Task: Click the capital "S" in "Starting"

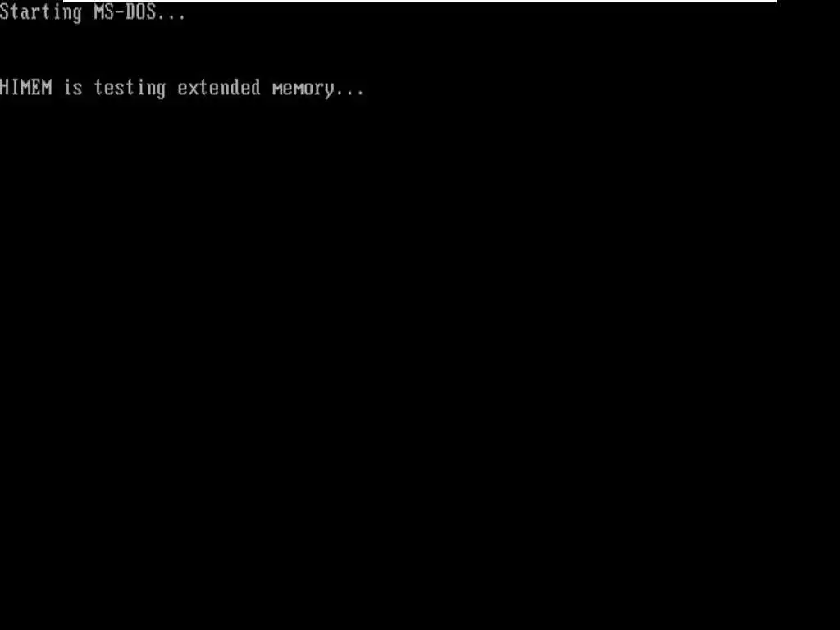Action: coord(4,11)
